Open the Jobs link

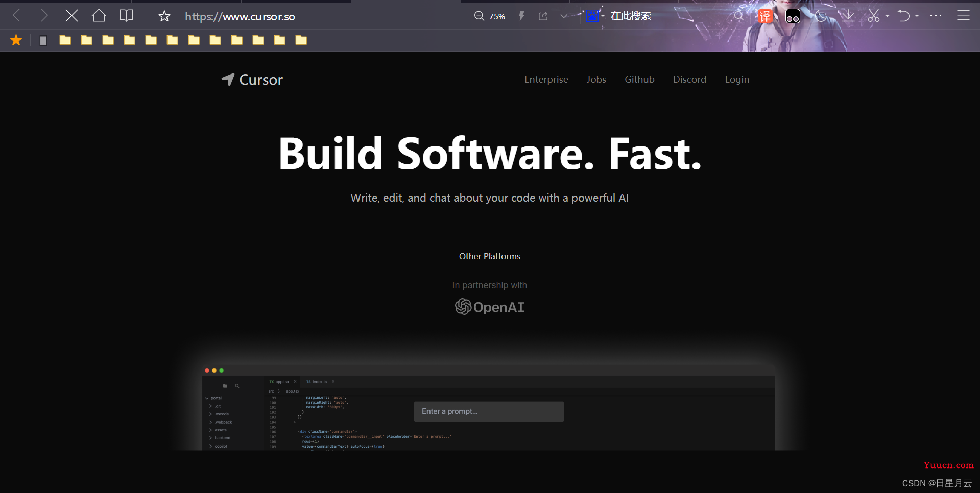coord(596,79)
